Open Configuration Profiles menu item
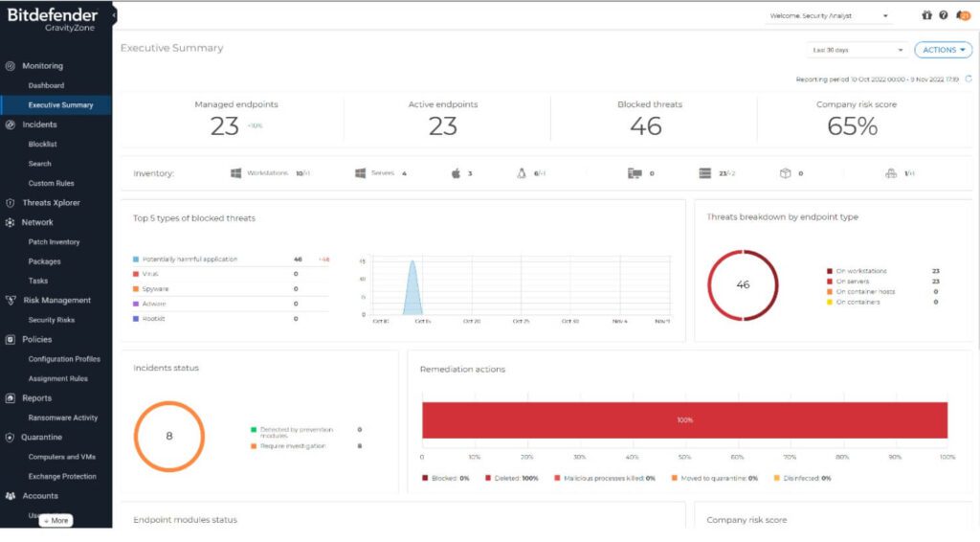Screen dimensions: 980x542 [x=64, y=359]
